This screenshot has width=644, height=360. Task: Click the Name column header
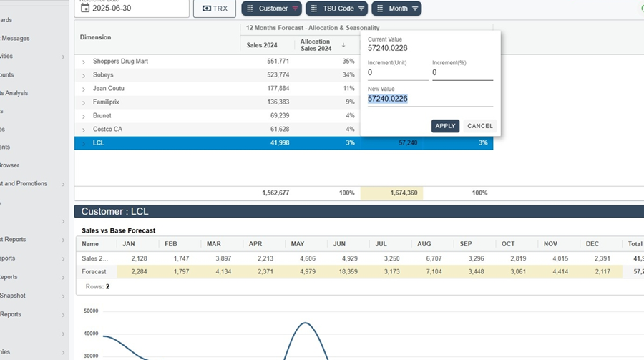point(90,244)
